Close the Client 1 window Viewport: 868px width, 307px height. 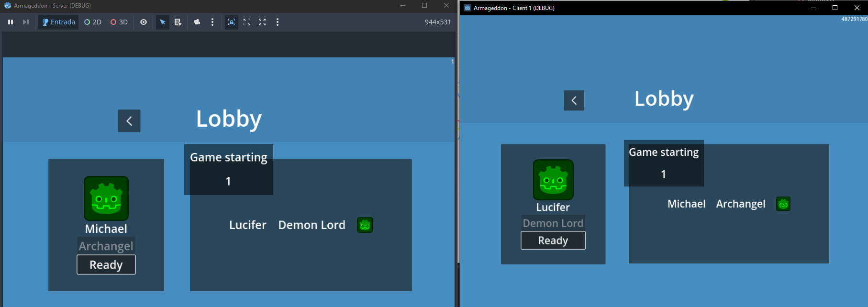(x=857, y=8)
